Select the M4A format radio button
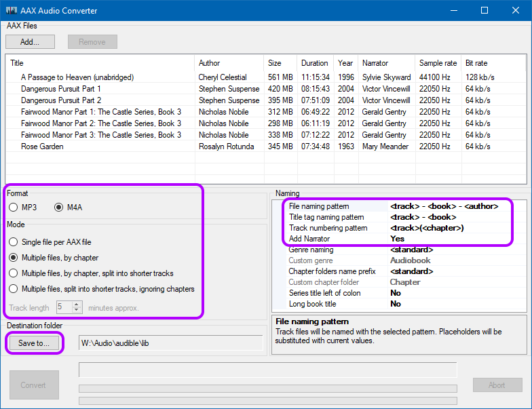This screenshot has width=532, height=409. (x=59, y=207)
